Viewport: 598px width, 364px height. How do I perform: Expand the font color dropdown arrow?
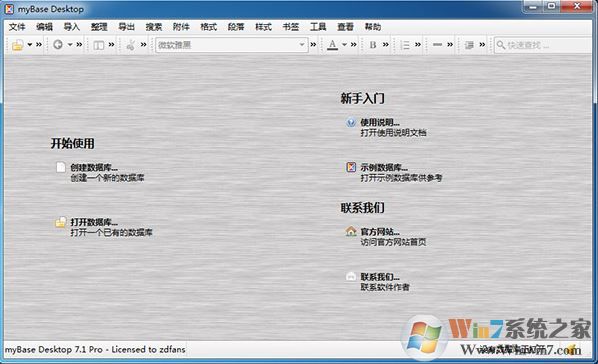tap(344, 45)
